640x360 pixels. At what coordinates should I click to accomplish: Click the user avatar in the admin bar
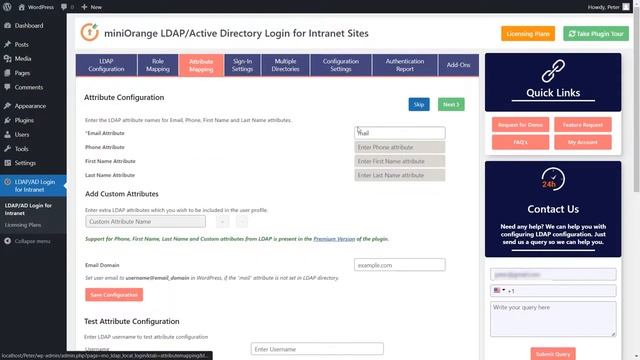click(626, 7)
